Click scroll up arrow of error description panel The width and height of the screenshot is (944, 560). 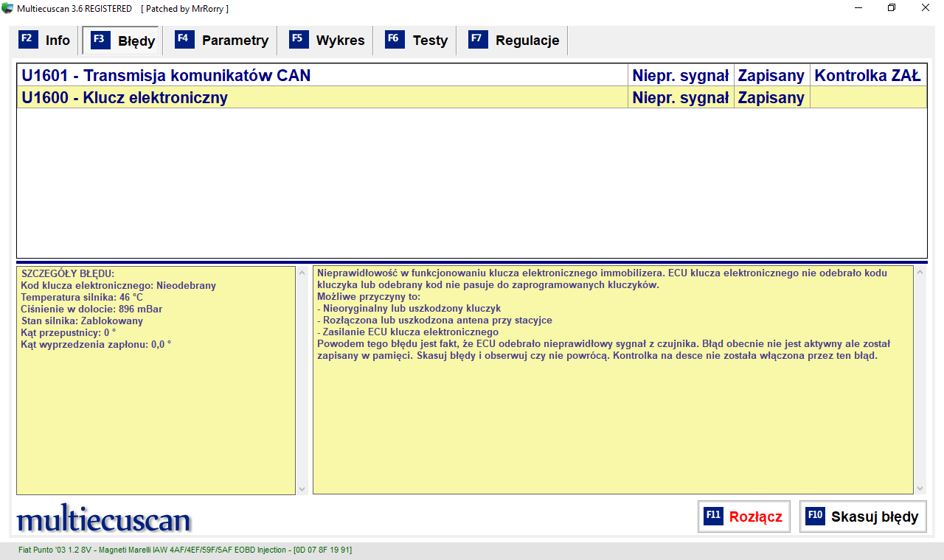coord(919,273)
